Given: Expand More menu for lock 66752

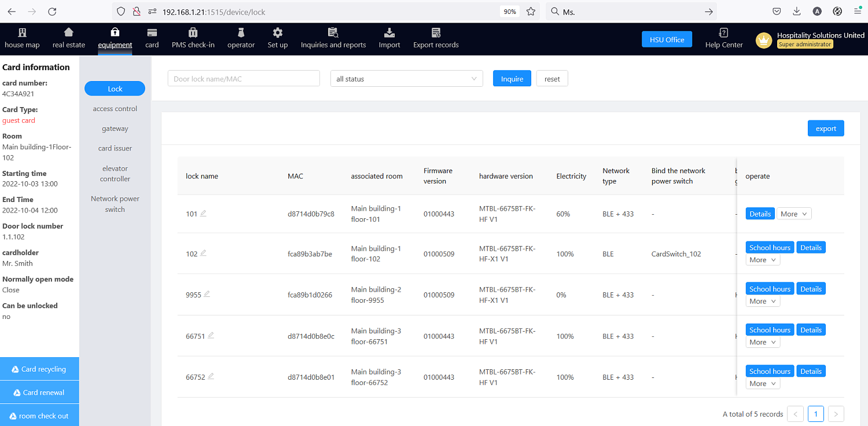Looking at the screenshot, I should point(763,383).
